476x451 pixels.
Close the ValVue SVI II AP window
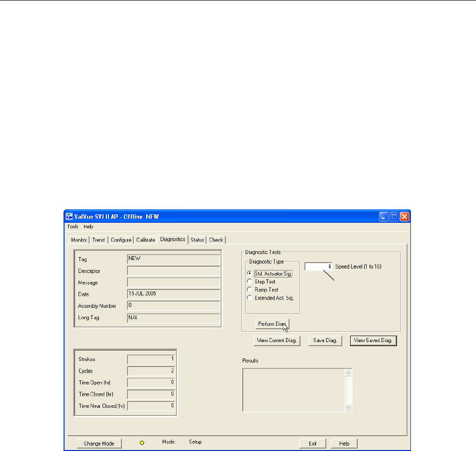click(404, 217)
